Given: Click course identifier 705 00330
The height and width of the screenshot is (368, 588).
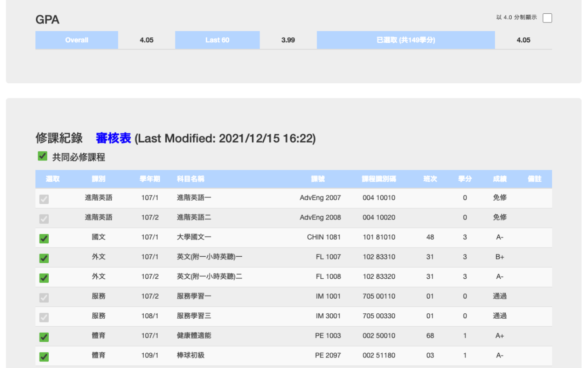Looking at the screenshot, I should [379, 316].
